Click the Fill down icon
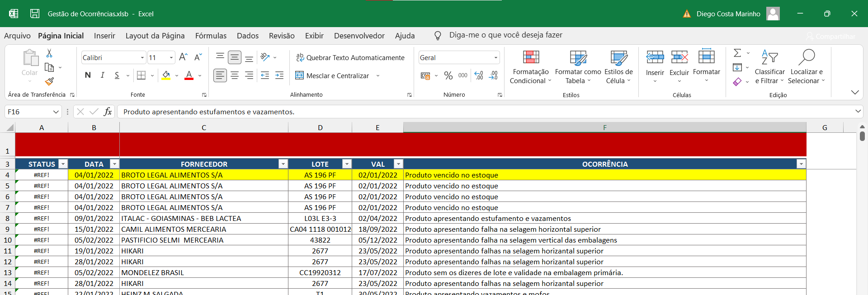Image resolution: width=868 pixels, height=295 pixels. pos(737,67)
